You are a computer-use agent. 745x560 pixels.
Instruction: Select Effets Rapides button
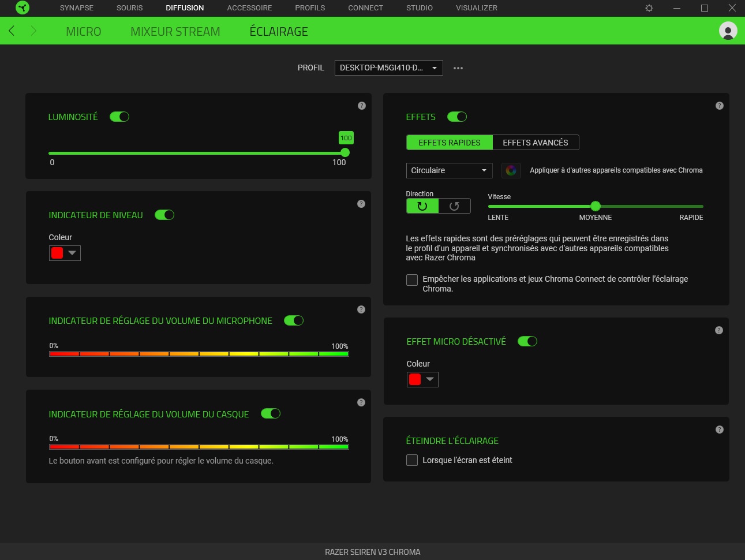coord(450,143)
